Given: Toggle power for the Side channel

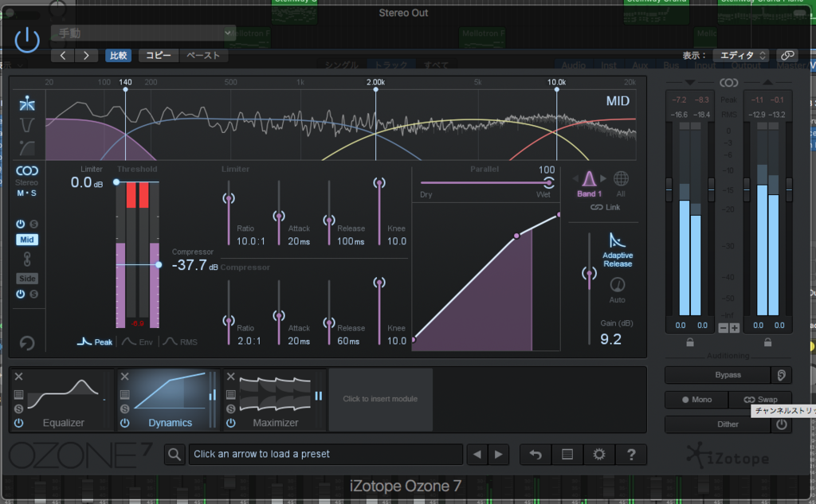Looking at the screenshot, I should 20,294.
